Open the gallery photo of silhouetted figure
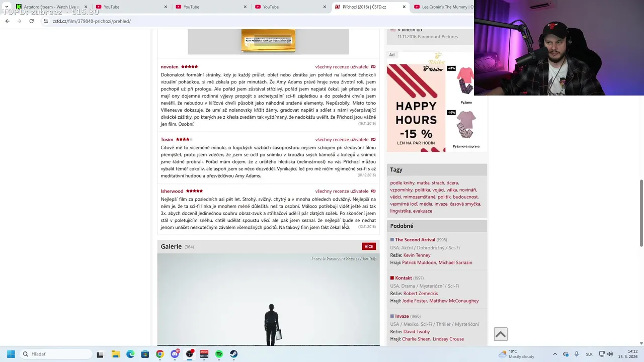The image size is (644, 362). pos(268,300)
